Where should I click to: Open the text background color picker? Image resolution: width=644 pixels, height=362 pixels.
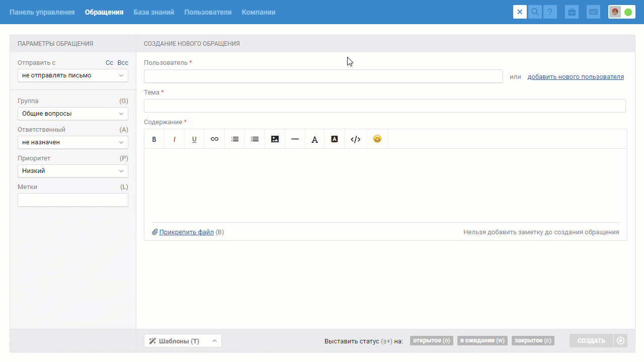click(335, 139)
